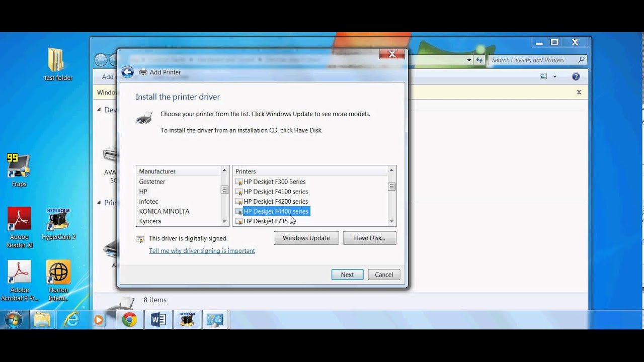Open Windows Explorer from taskbar
Image resolution: width=644 pixels, height=362 pixels.
(x=42, y=320)
